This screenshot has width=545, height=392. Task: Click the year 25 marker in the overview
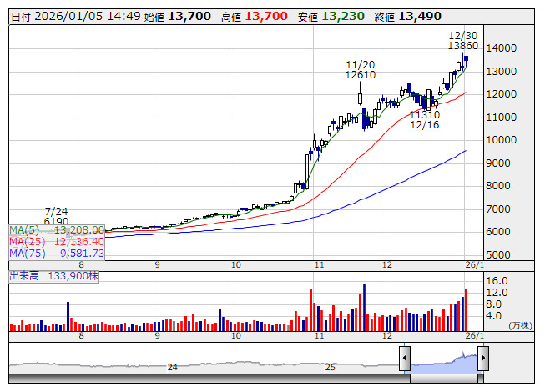331,367
